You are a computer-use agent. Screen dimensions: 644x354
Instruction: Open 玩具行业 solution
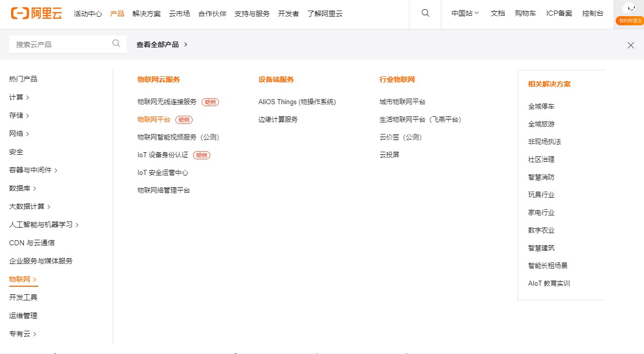point(541,195)
